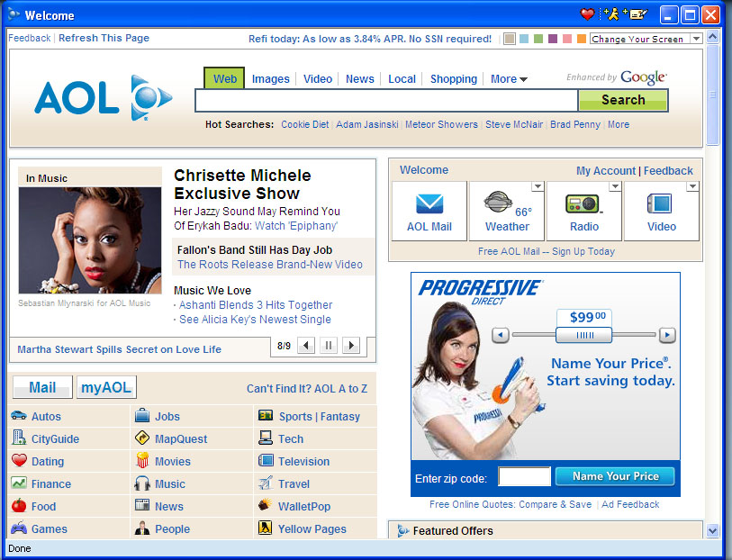This screenshot has height=560, width=732.
Task: Pause the featured story slideshow
Action: coord(329,346)
